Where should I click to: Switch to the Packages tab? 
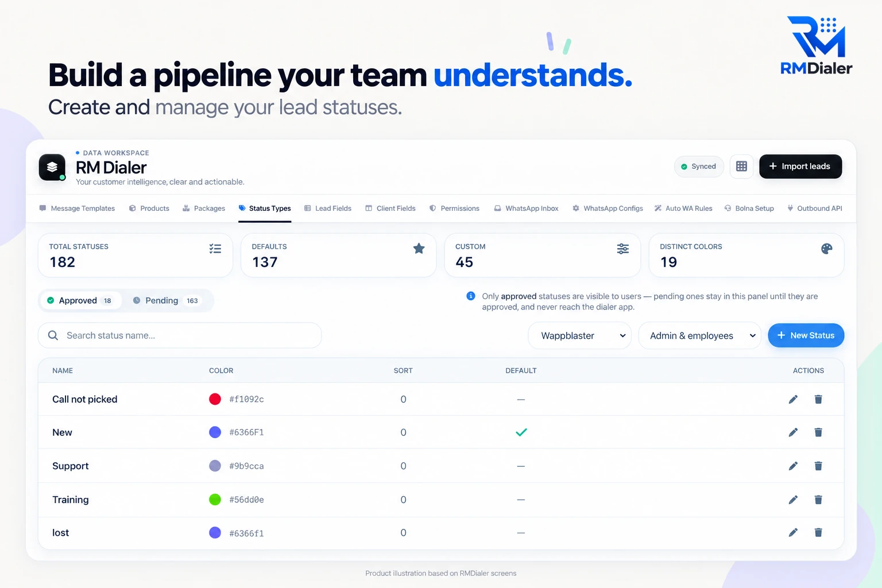click(x=204, y=208)
